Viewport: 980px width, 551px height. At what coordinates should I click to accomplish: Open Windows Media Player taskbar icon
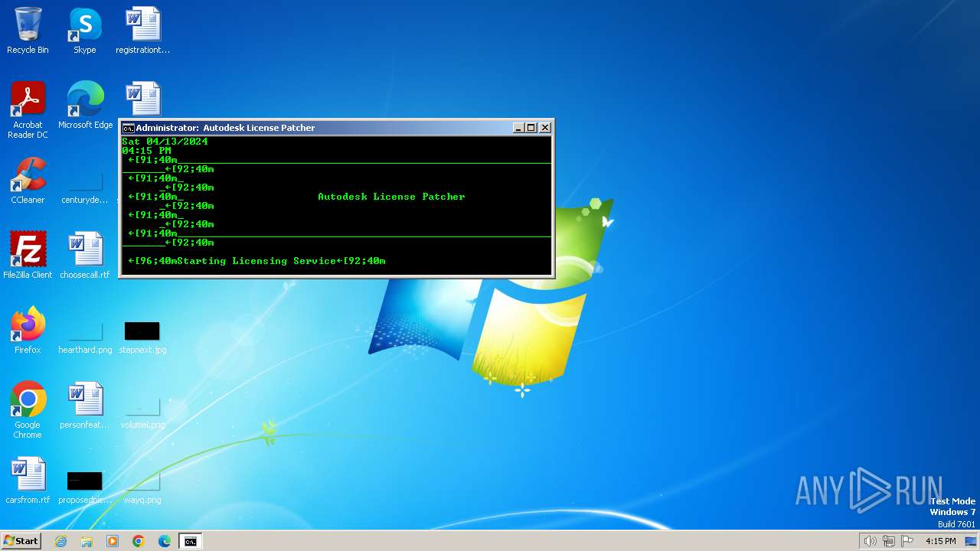pos(113,541)
